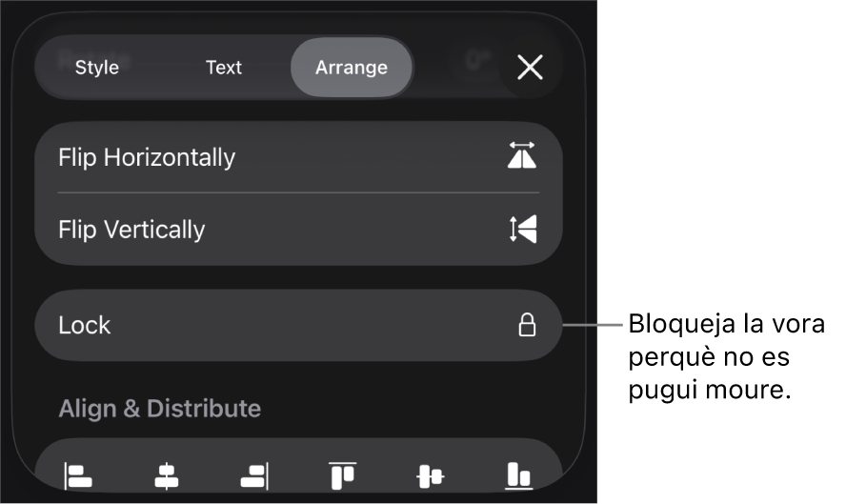The image size is (846, 504).
Task: Align objects to bottom edge
Action: [518, 475]
